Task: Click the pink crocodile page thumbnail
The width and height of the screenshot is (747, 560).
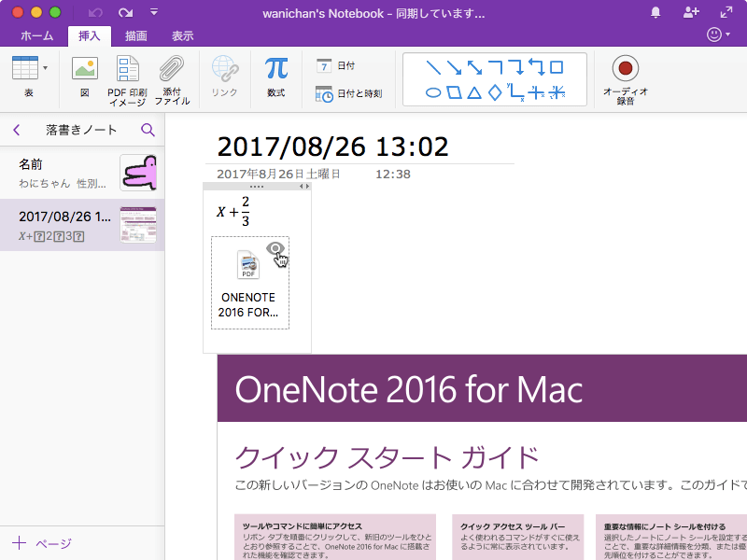Action: [138, 173]
